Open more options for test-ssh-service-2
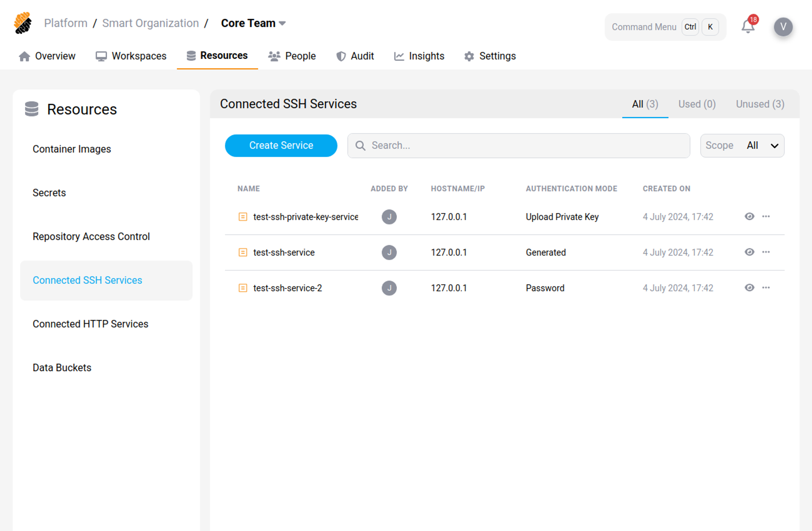 (x=766, y=287)
